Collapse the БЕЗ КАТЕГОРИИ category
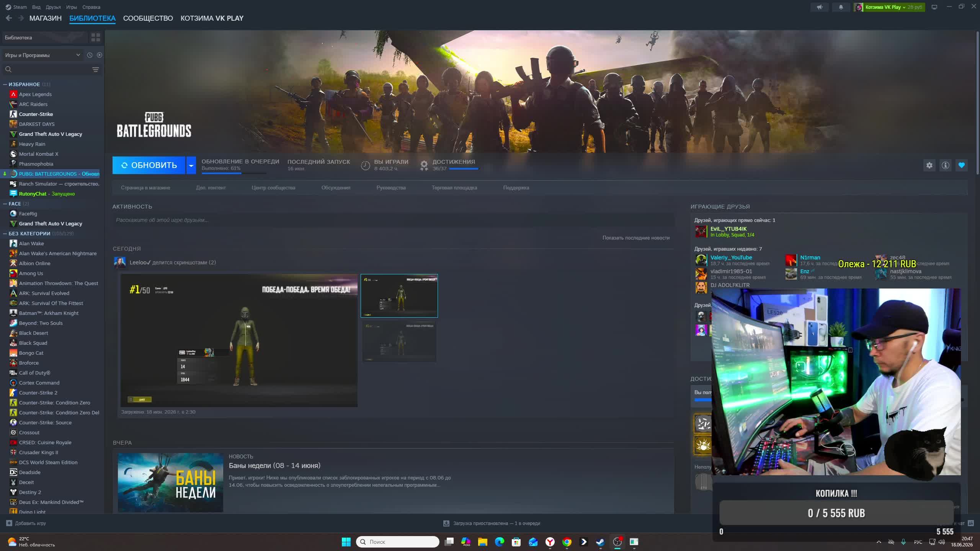The image size is (980, 551). pyautogui.click(x=5, y=233)
